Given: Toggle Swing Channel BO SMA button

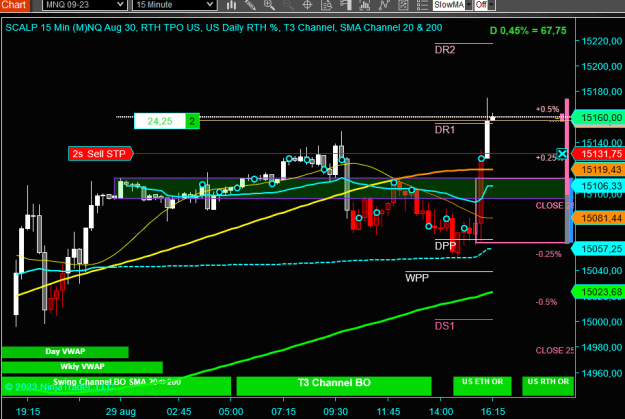Looking at the screenshot, I should tap(116, 386).
